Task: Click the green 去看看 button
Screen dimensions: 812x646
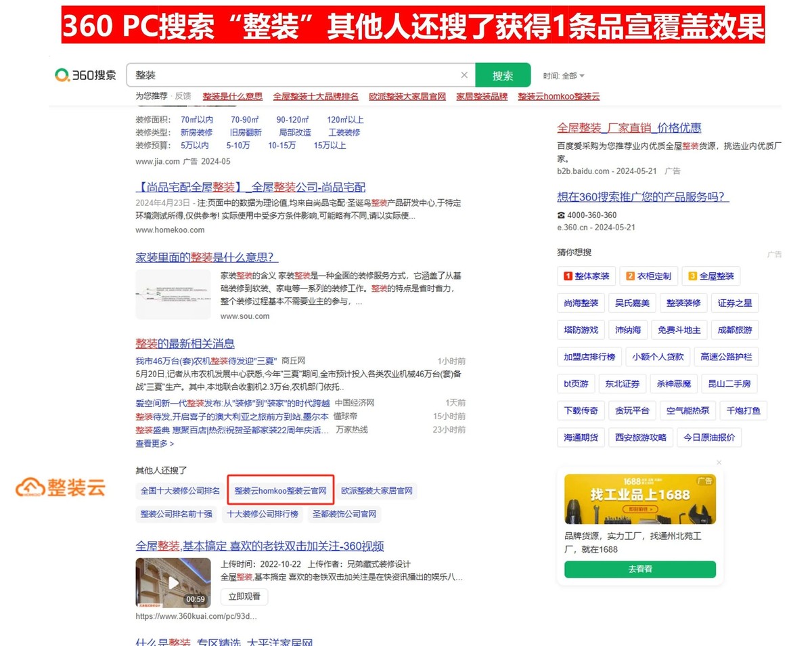Action: (640, 569)
